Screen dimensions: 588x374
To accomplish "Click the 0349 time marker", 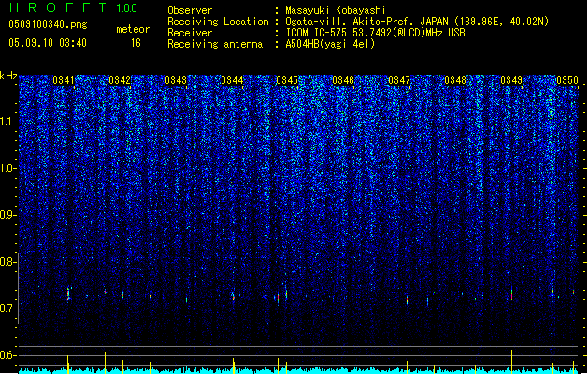I will click(511, 80).
